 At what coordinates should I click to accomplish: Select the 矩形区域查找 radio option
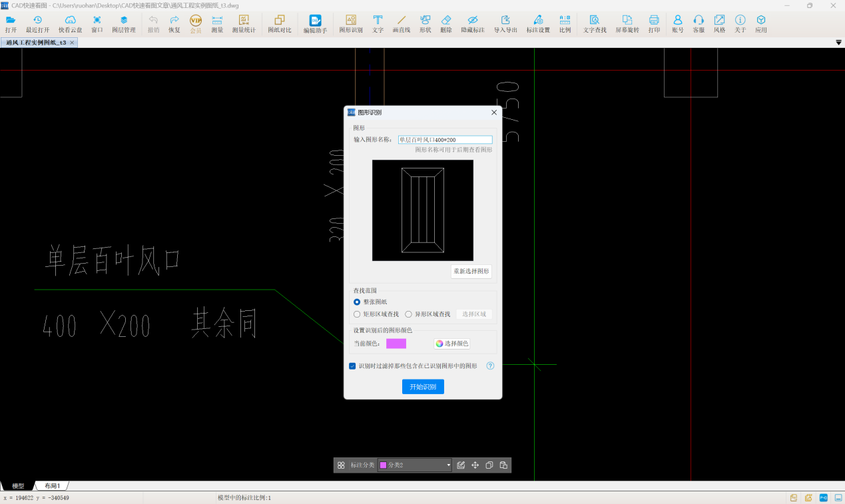[x=357, y=314]
